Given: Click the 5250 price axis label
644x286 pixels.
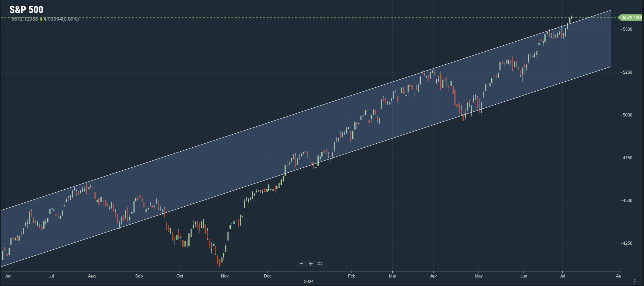Looking at the screenshot, I should (x=628, y=72).
